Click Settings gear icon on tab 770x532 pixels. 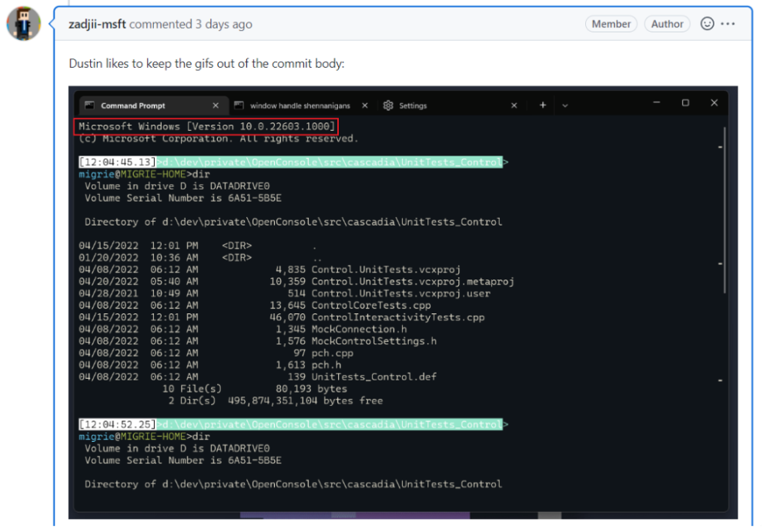click(x=388, y=105)
